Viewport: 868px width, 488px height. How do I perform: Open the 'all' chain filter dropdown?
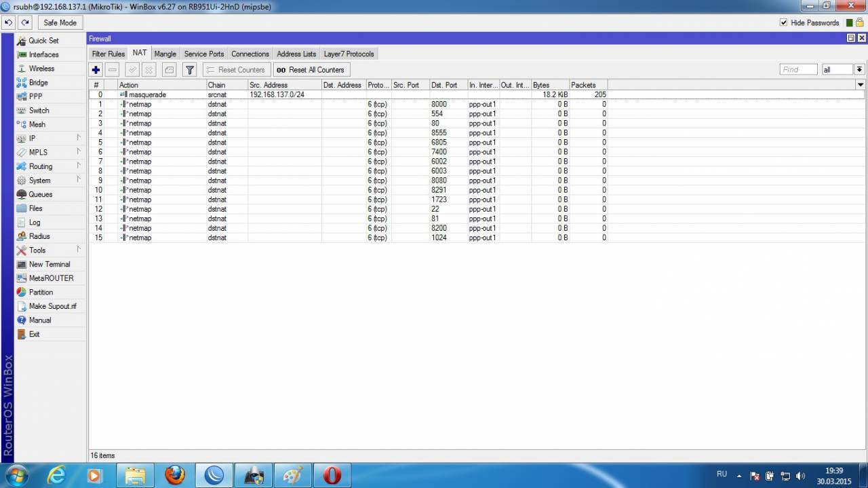click(859, 69)
